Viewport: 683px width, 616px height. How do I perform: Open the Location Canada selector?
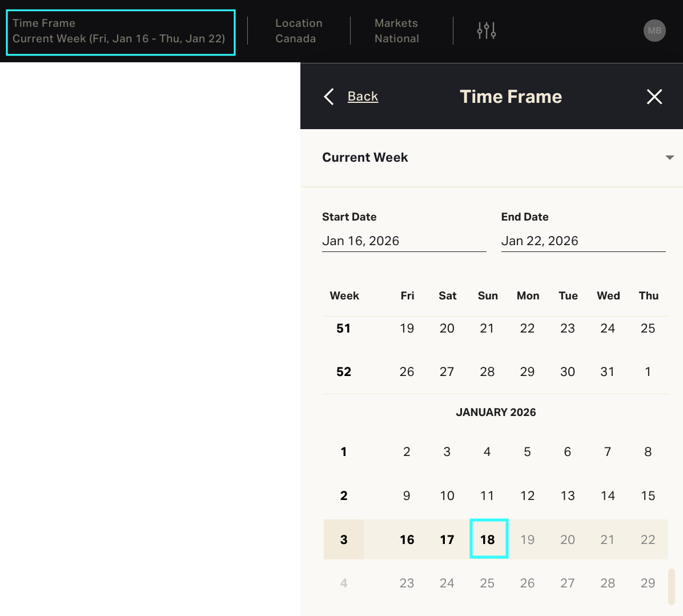(299, 31)
